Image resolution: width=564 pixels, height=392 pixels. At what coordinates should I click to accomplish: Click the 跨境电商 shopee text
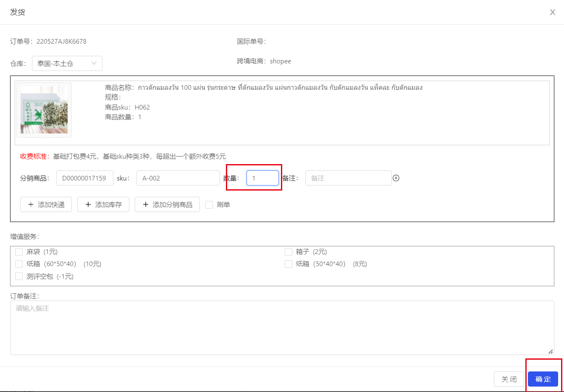click(x=264, y=61)
